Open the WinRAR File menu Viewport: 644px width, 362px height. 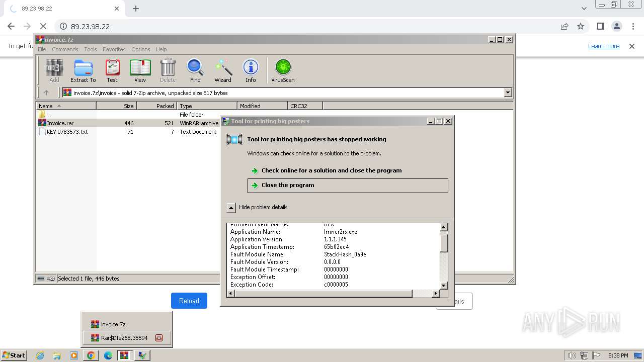coord(42,49)
